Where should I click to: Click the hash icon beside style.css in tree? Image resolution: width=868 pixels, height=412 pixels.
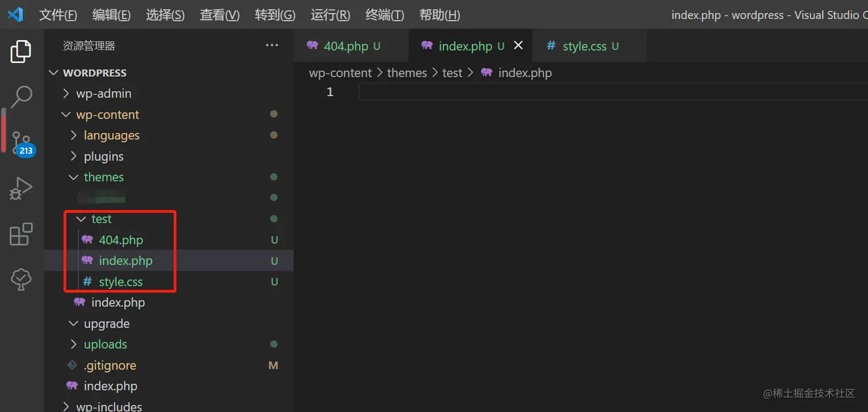[x=87, y=282]
